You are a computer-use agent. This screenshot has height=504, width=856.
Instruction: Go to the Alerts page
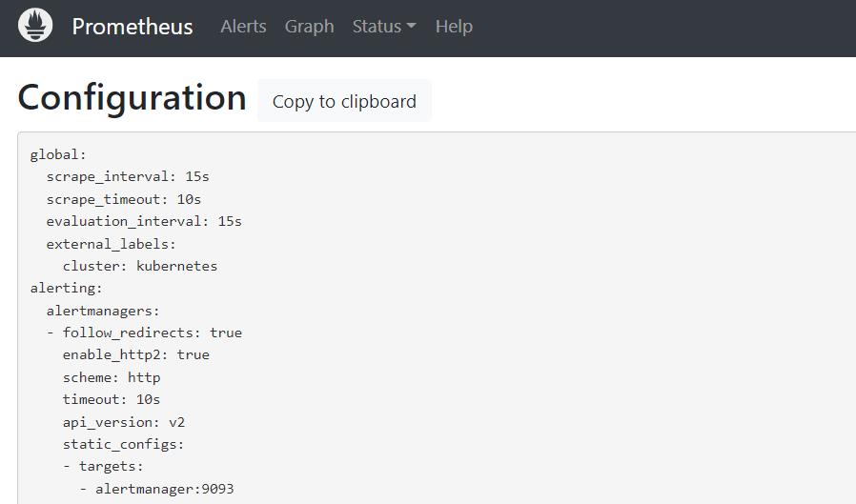coord(243,26)
